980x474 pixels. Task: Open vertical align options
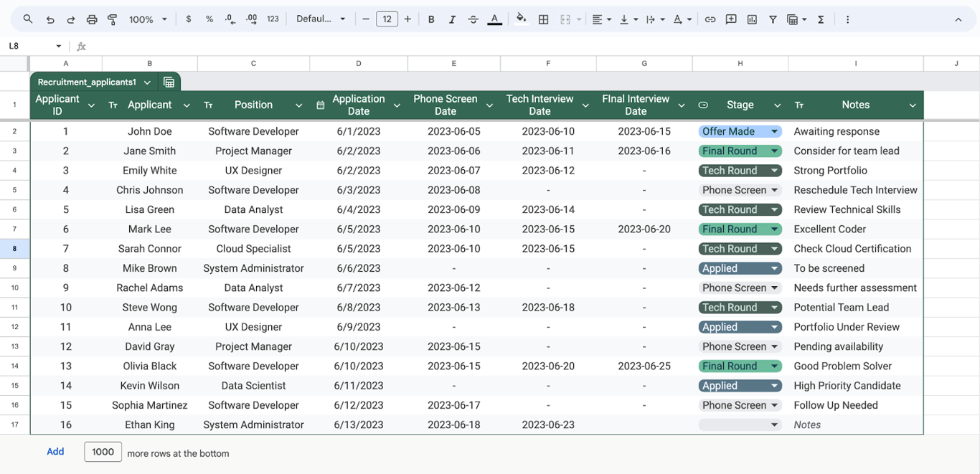point(628,19)
